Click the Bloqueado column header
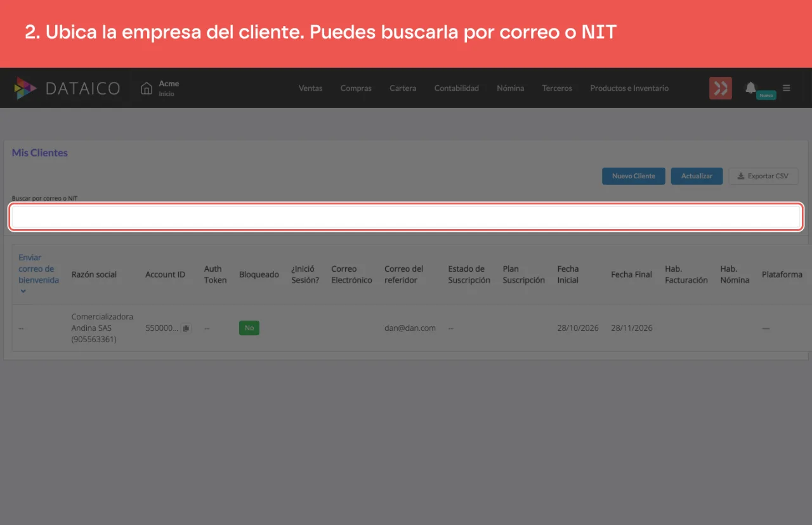This screenshot has width=812, height=525. coord(259,274)
